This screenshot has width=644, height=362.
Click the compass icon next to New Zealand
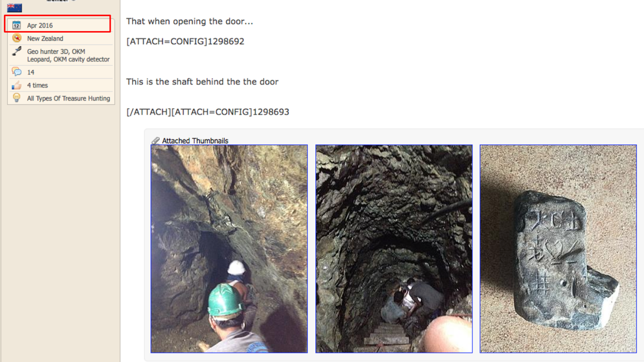point(17,38)
